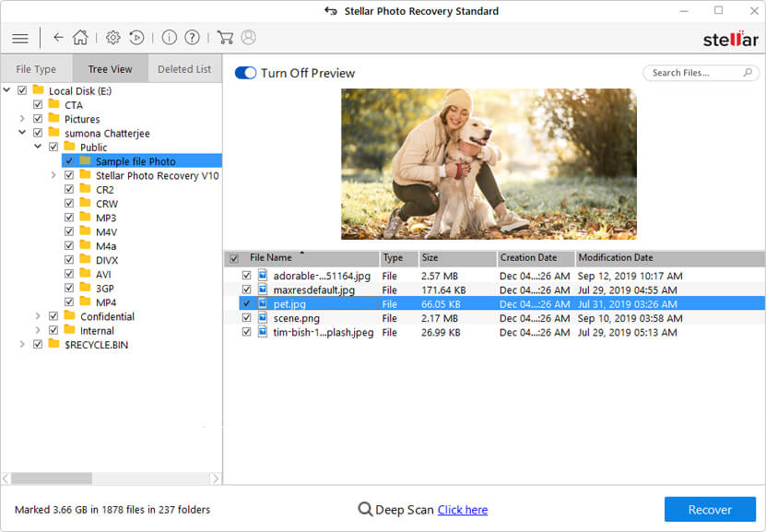
Task: Click the maxresdefault.jpg file icon
Action: 263,290
